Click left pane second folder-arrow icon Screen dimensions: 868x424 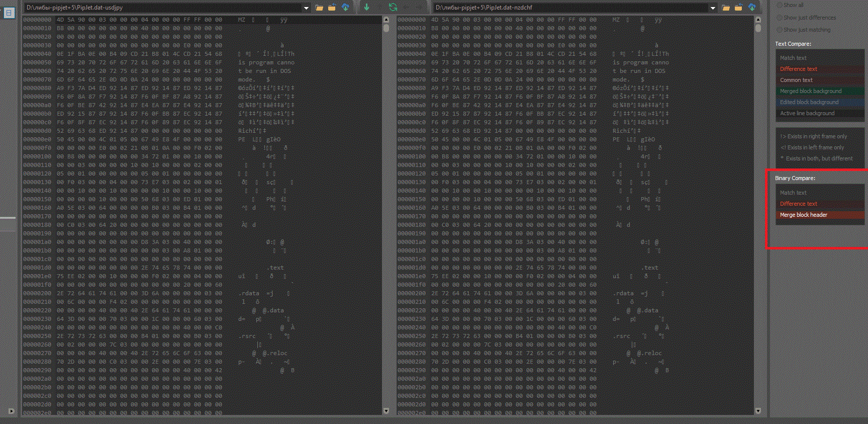pyautogui.click(x=332, y=8)
